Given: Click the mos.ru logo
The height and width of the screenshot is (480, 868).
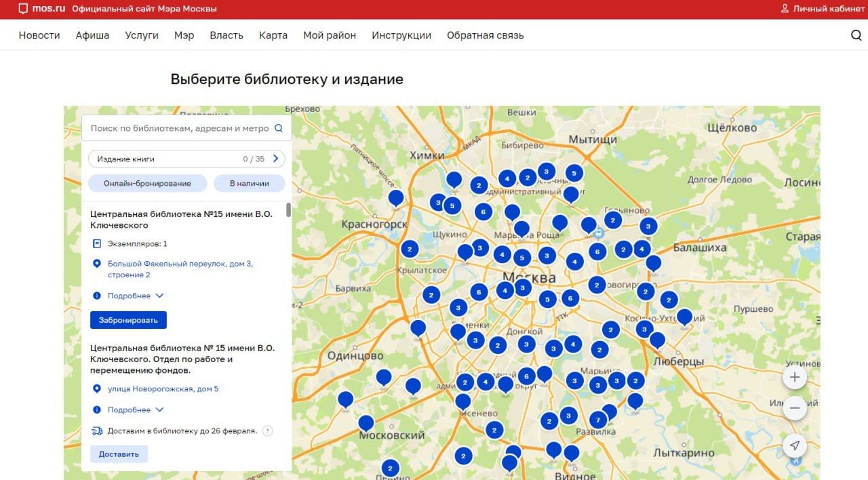Looking at the screenshot, I should (x=40, y=9).
